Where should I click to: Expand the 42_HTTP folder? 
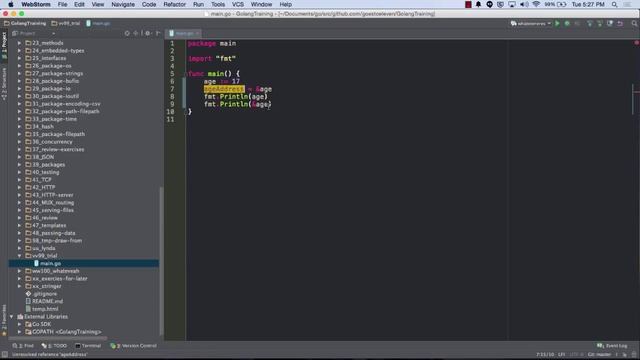(19, 187)
